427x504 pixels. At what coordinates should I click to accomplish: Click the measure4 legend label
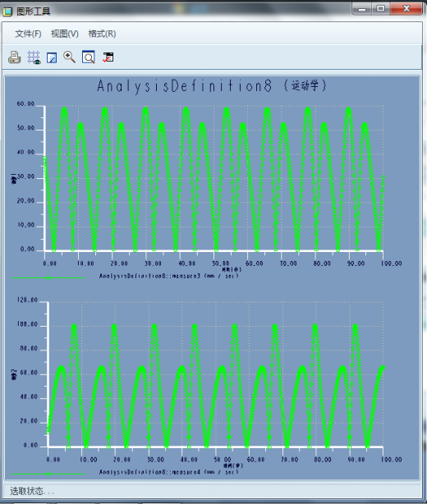coord(169,472)
